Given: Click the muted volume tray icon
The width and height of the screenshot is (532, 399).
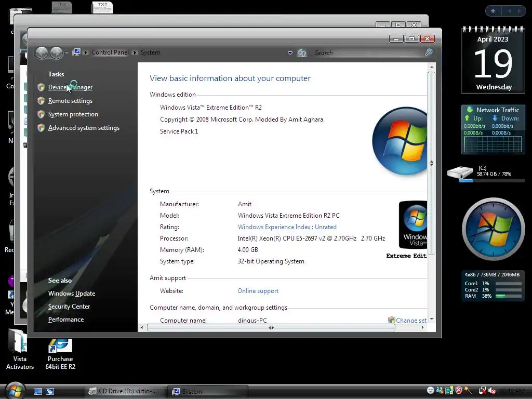Looking at the screenshot, I should 492,391.
